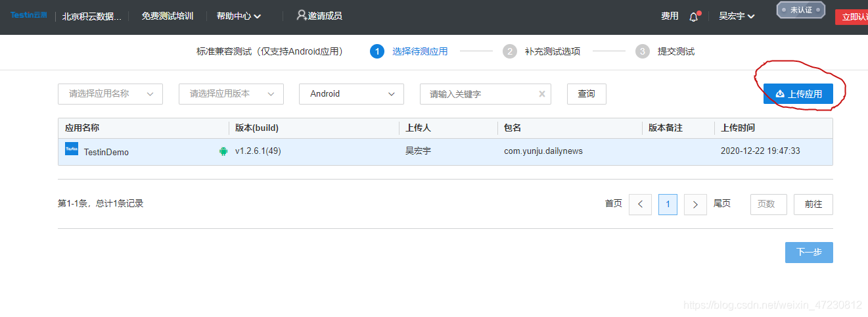The image size is (868, 317).
Task: Click the 上传应用 upload button
Action: 798,94
